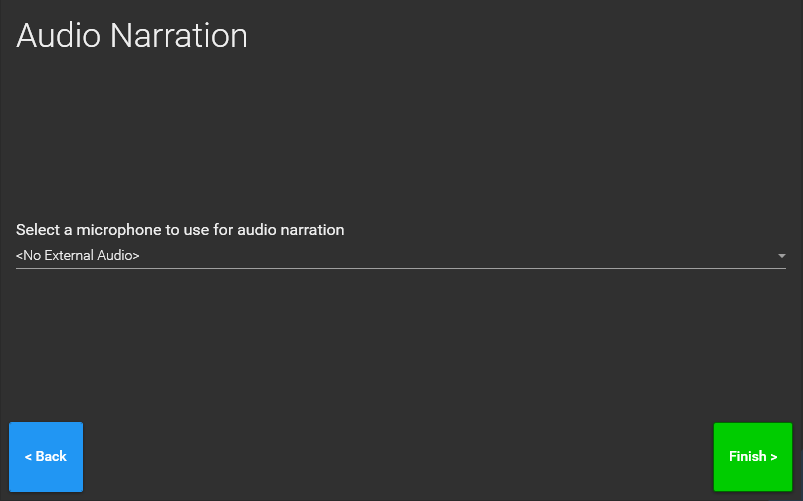
Task: Click the page title text at top
Action: click(x=132, y=36)
